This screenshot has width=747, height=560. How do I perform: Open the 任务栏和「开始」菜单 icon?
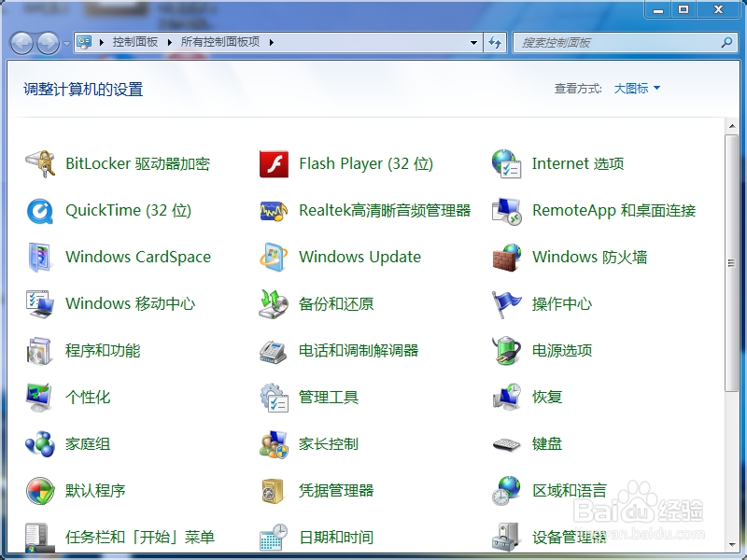pyautogui.click(x=38, y=538)
